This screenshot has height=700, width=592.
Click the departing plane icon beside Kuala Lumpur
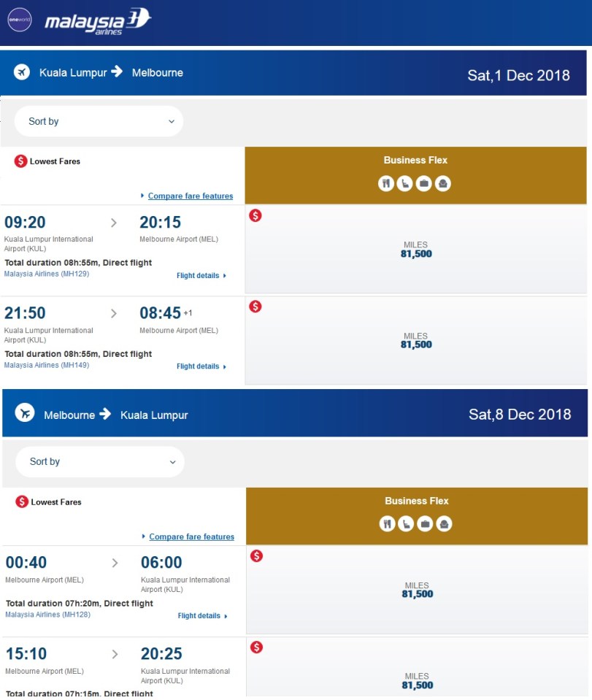[x=22, y=72]
